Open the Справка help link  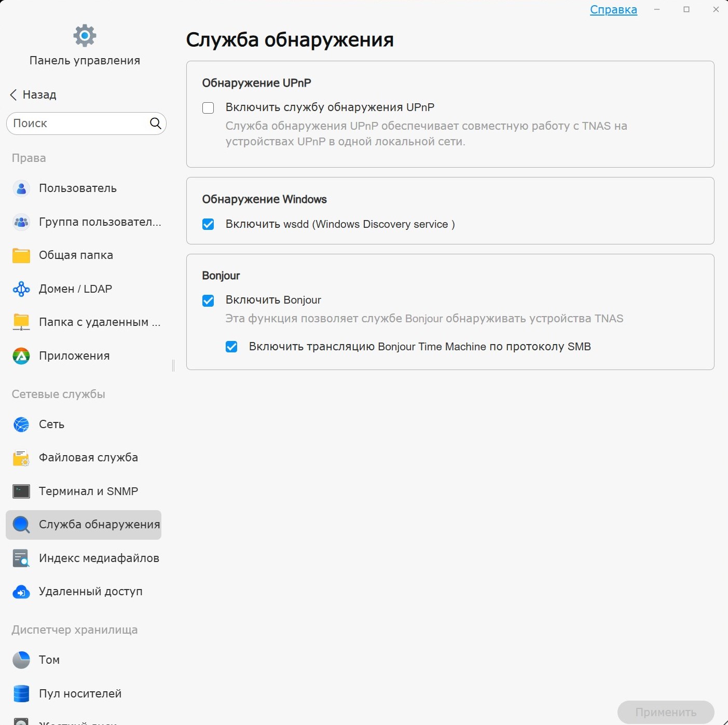[x=613, y=10]
